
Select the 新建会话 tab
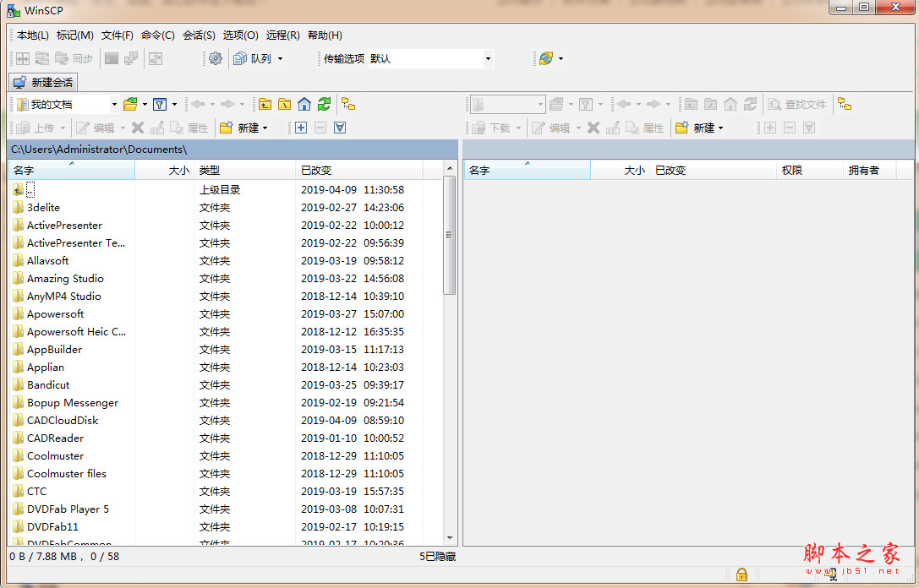[x=43, y=82]
